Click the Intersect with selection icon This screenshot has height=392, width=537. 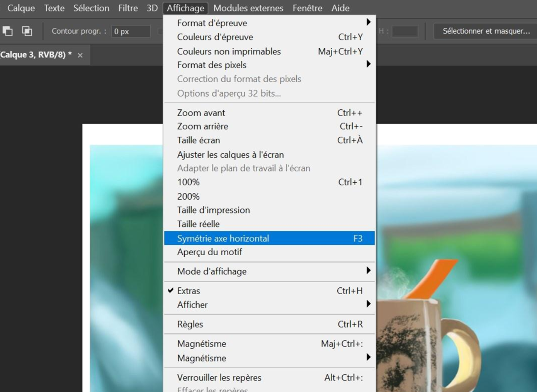click(27, 31)
